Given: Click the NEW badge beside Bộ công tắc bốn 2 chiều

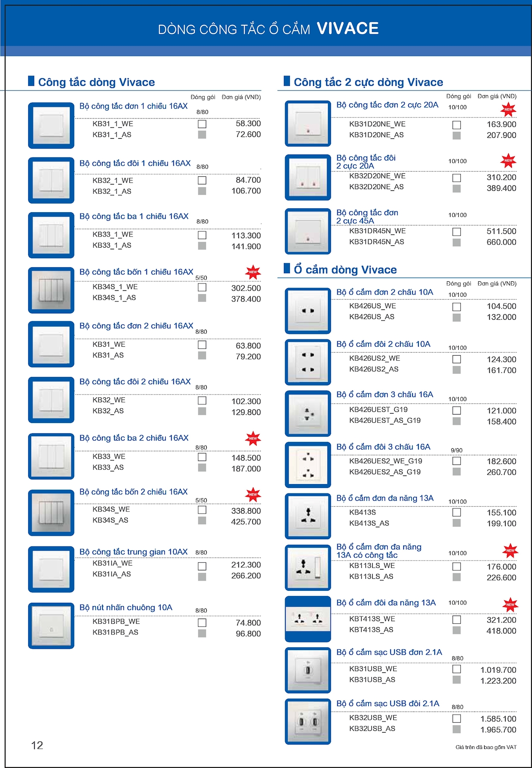Looking at the screenshot, I should coord(253,494).
